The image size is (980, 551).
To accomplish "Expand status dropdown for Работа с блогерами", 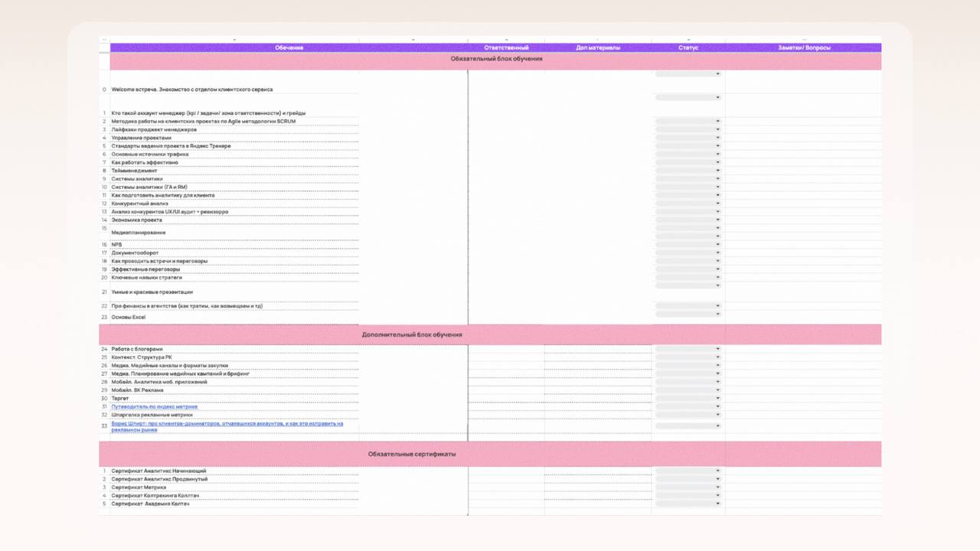I will click(x=688, y=350).
